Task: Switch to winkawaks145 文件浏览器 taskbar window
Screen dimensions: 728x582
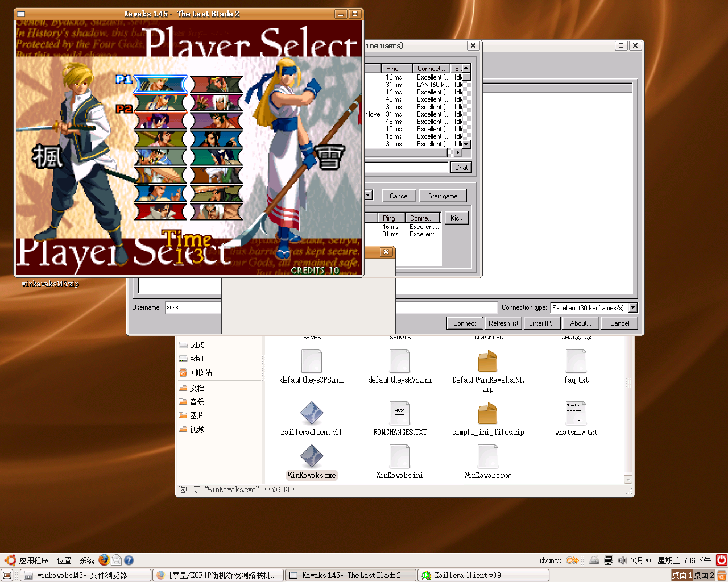Action: tap(85, 575)
